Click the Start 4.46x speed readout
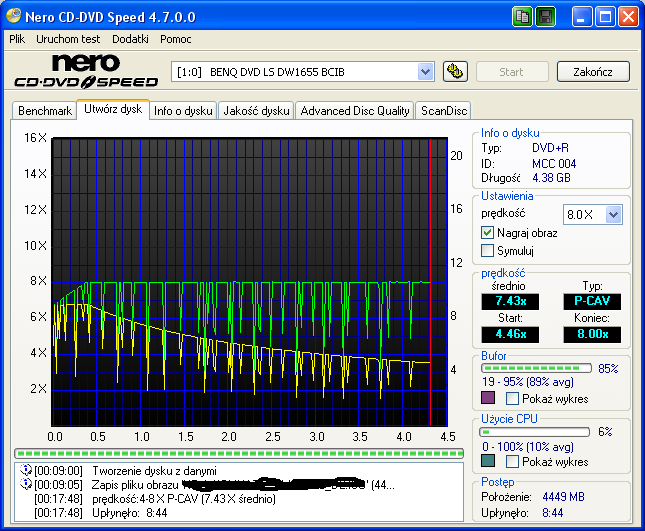The image size is (645, 531). pos(510,334)
